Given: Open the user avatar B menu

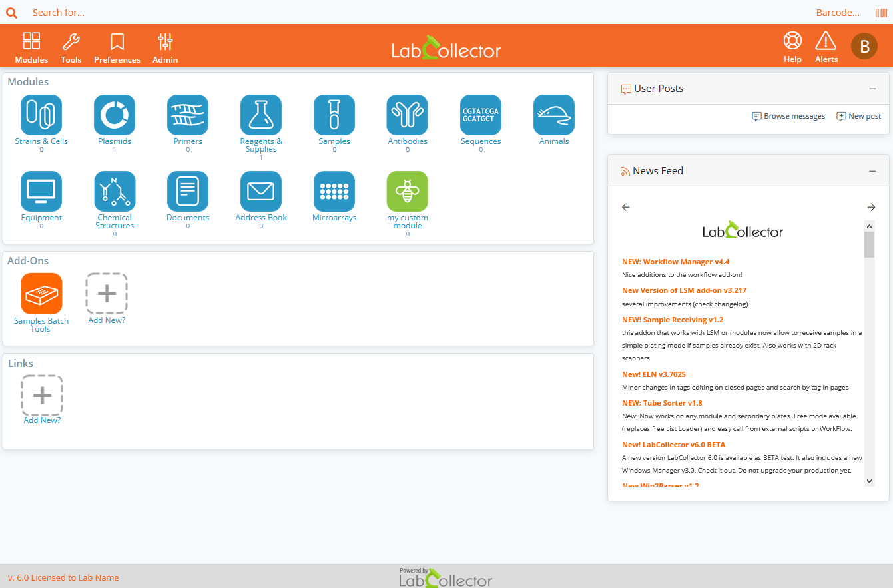Looking at the screenshot, I should 864,46.
